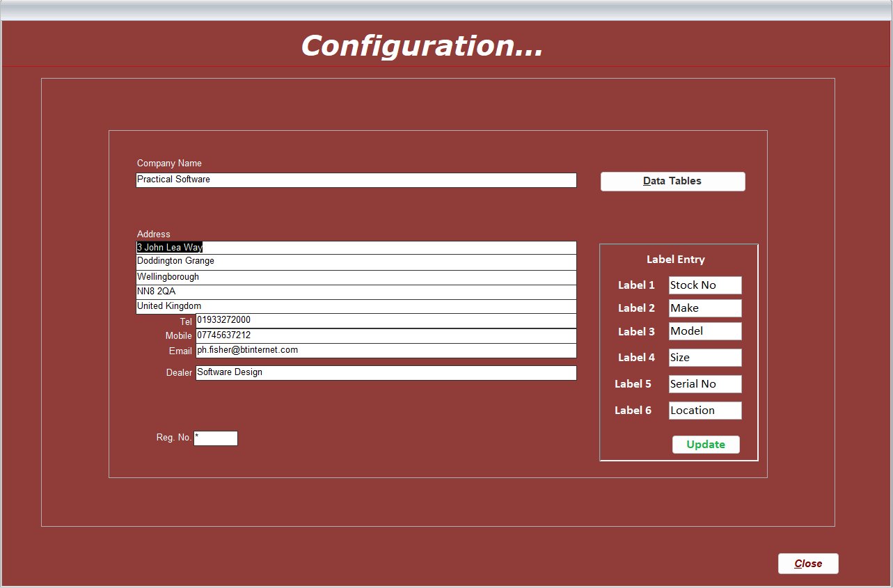Select the Label 2 'Make' entry box
Viewport: 893px width, 588px height.
click(x=704, y=308)
